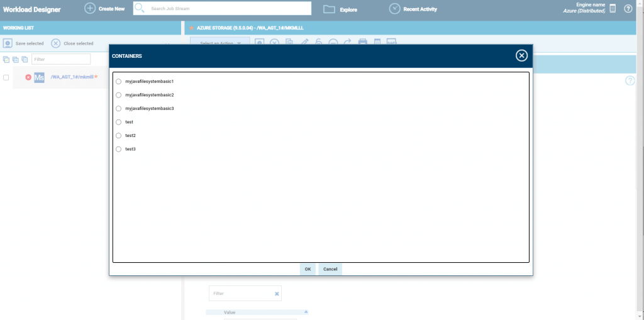Open help icon in the properties panel

point(630,81)
